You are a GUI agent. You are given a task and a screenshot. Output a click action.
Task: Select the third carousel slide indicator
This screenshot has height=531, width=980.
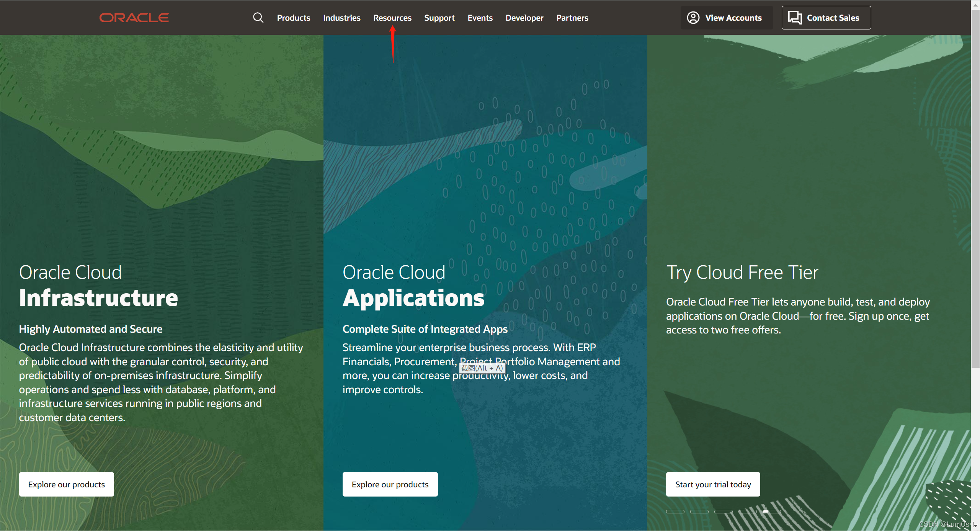[x=723, y=511]
